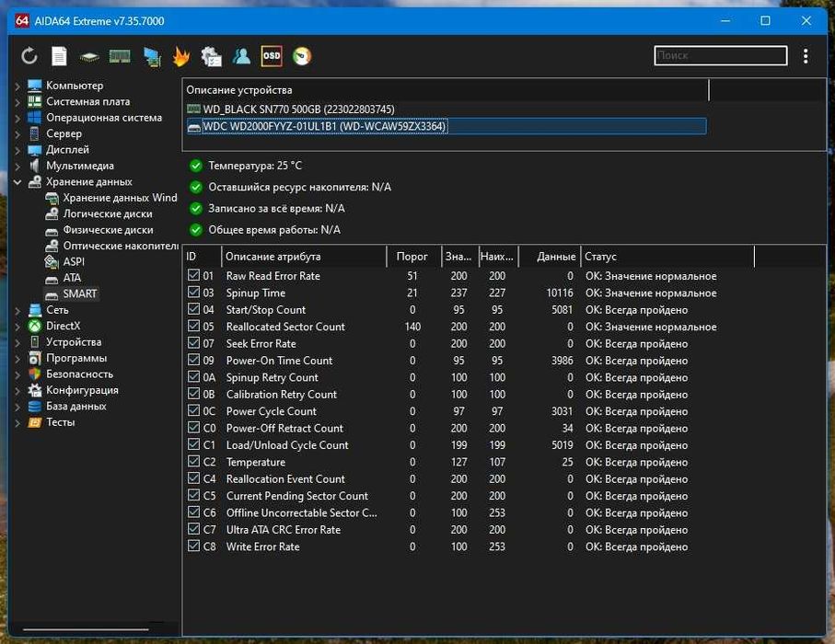Sort by Описание атрибута column header
Viewport: 835px width, 644px height.
[x=304, y=256]
